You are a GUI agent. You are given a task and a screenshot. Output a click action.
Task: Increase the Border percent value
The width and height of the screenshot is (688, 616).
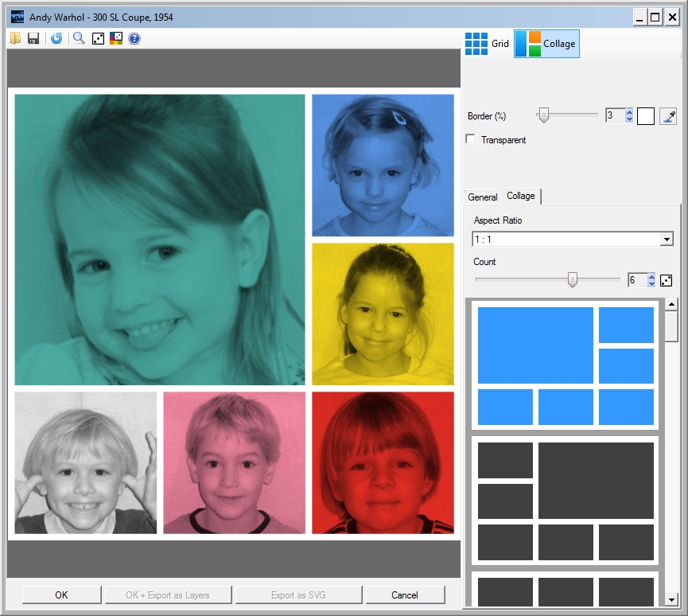click(629, 111)
